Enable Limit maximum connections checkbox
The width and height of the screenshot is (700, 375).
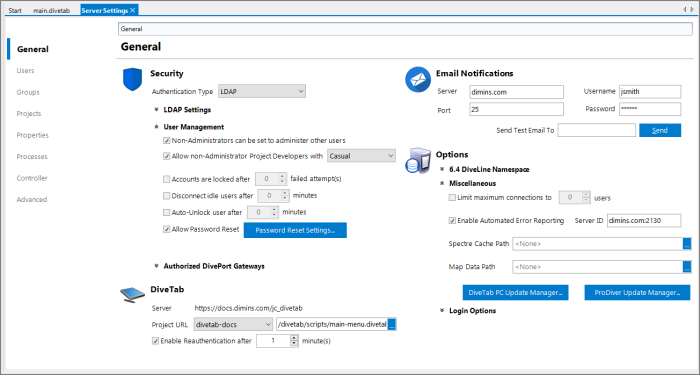click(452, 197)
